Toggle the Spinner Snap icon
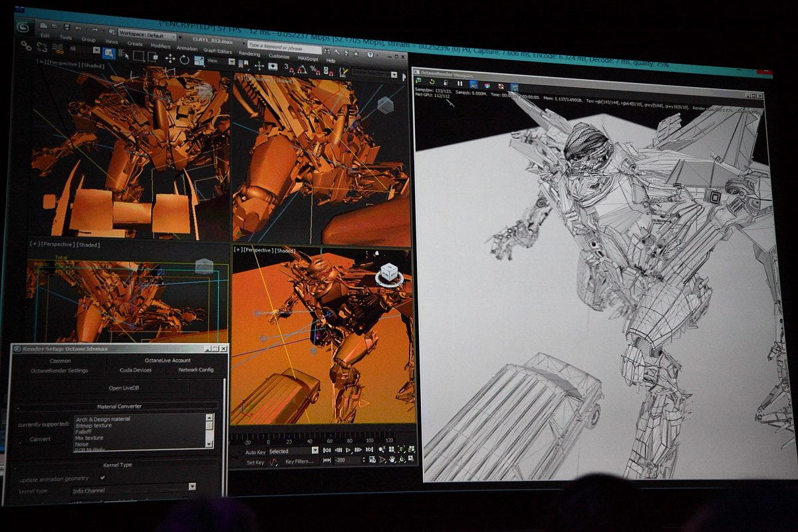 (328, 72)
